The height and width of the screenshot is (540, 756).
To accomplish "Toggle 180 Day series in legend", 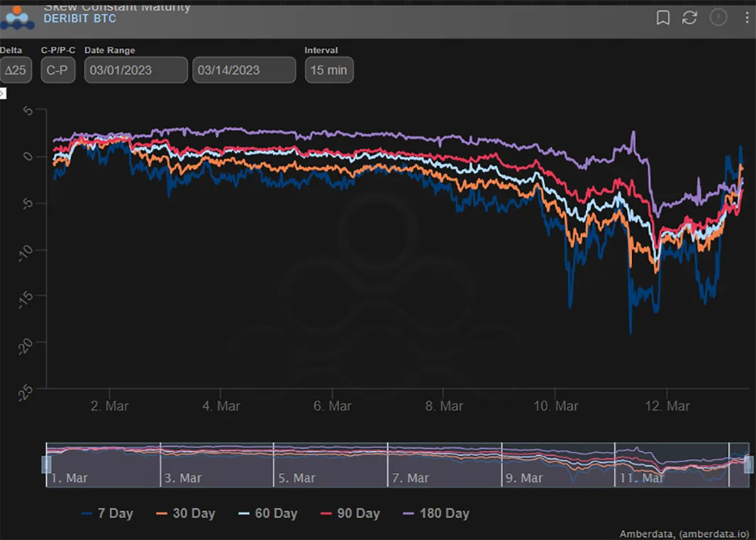I will (436, 513).
